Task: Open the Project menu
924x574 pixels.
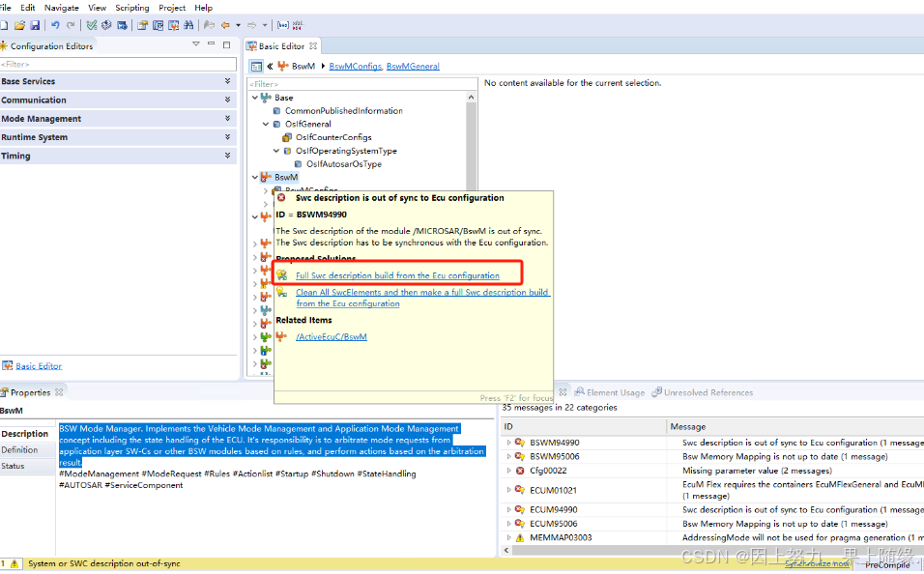Action: (172, 8)
